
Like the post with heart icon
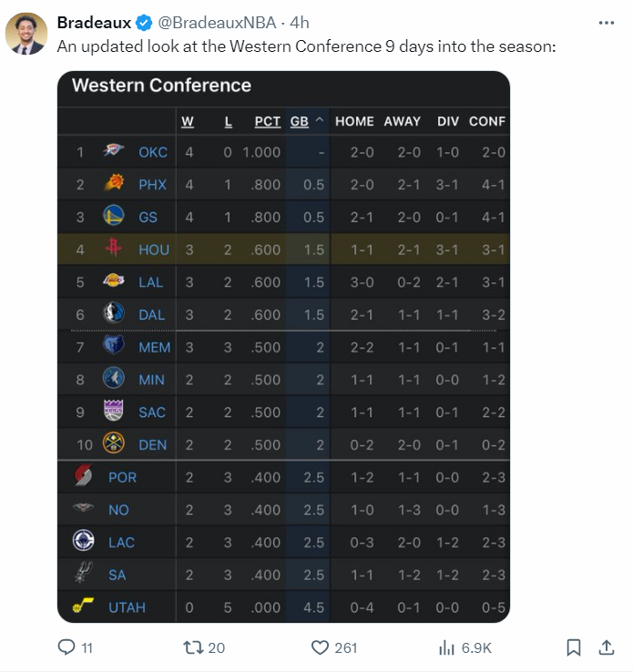(x=320, y=647)
